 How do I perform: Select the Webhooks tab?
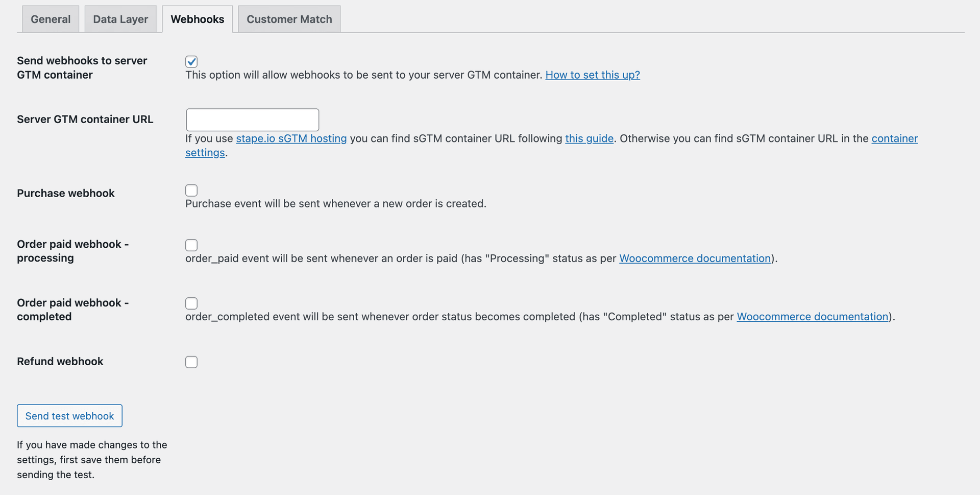point(197,19)
